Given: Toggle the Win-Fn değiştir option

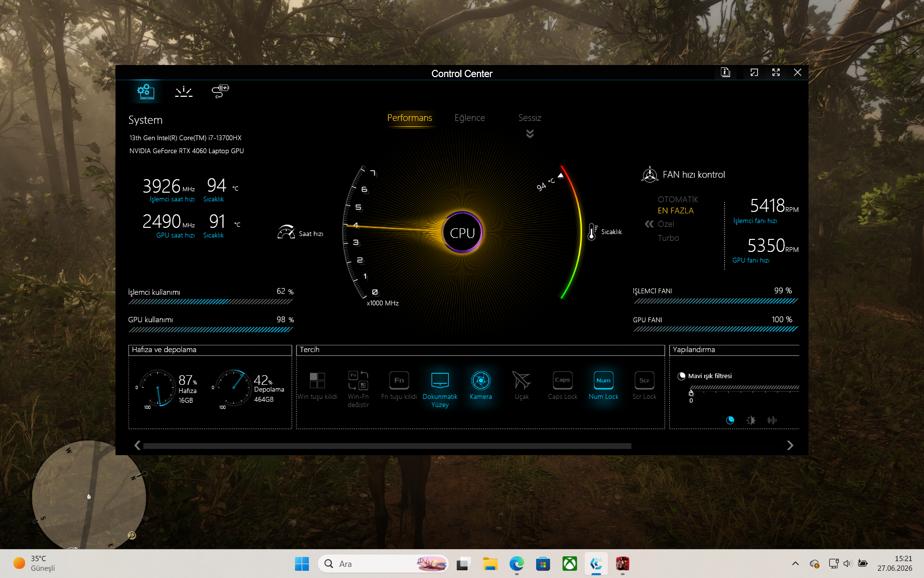Looking at the screenshot, I should (x=358, y=389).
